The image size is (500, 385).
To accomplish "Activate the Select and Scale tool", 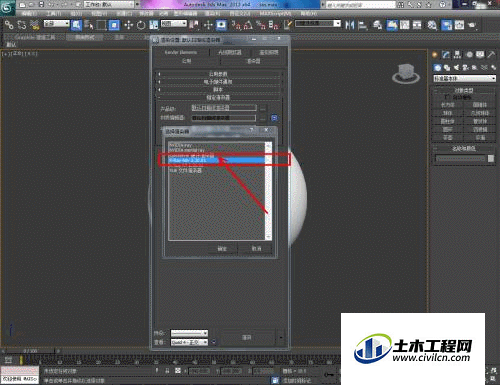I will (154, 25).
